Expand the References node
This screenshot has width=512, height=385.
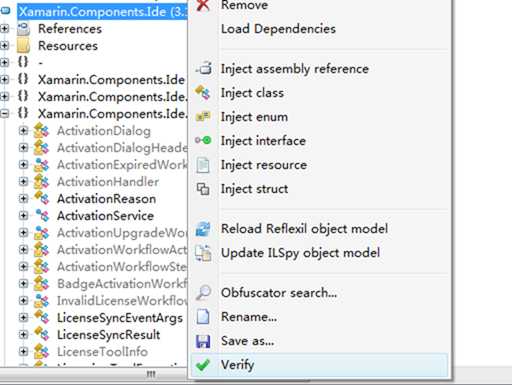4,29
